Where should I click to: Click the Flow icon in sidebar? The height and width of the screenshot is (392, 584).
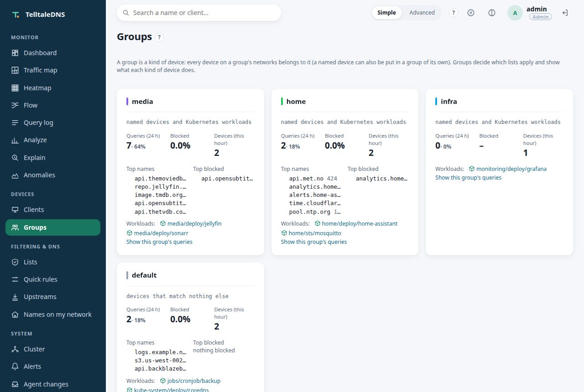[15, 105]
